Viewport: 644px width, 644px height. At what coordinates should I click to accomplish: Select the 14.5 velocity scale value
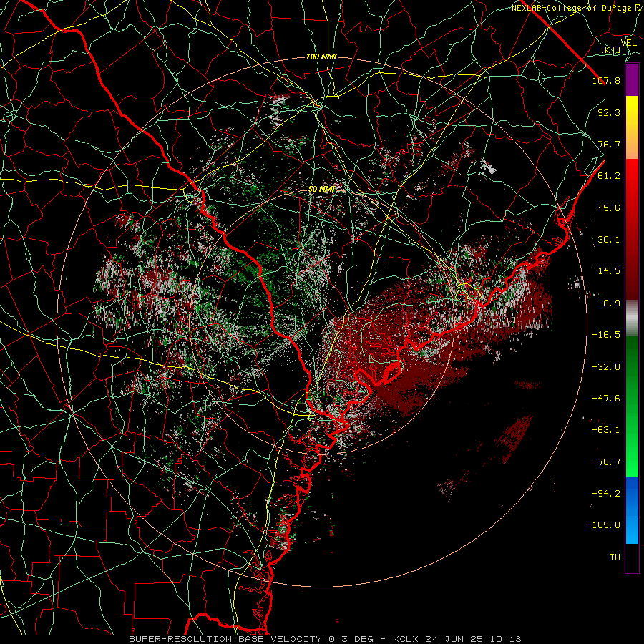[609, 271]
